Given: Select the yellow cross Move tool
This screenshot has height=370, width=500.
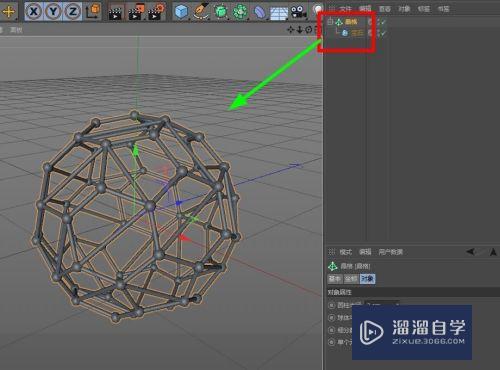Looking at the screenshot, I should [x=8, y=11].
